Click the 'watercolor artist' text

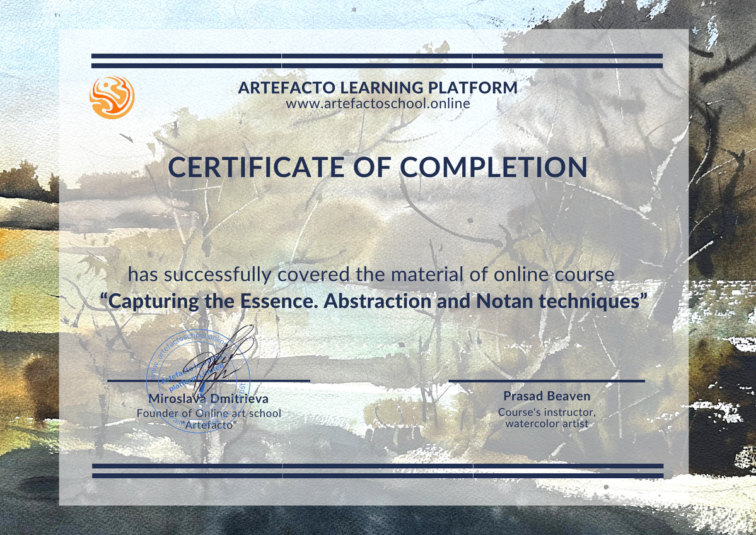[547, 423]
